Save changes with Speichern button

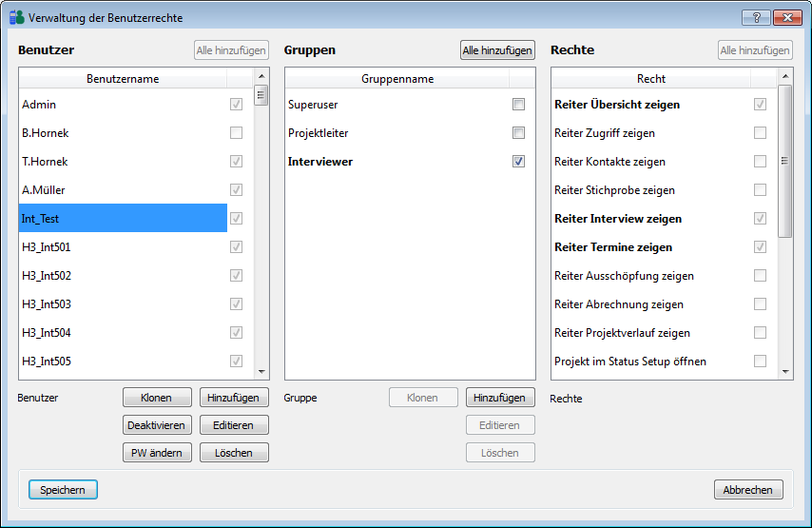click(x=63, y=490)
